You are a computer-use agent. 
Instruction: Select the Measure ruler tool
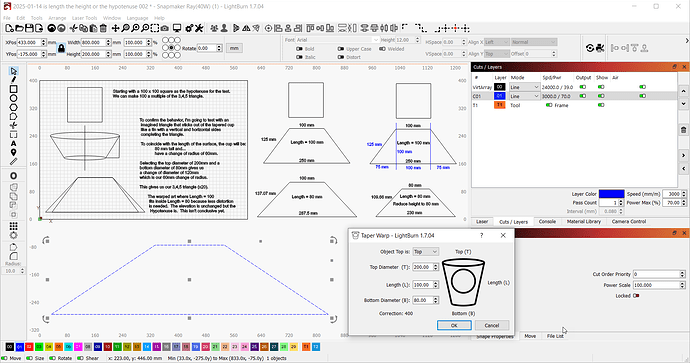pyautogui.click(x=13, y=162)
